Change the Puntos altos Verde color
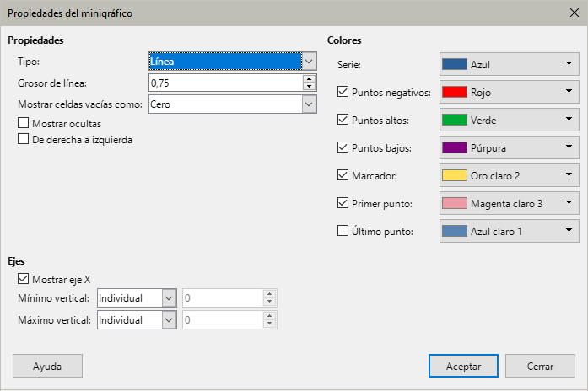 (509, 120)
